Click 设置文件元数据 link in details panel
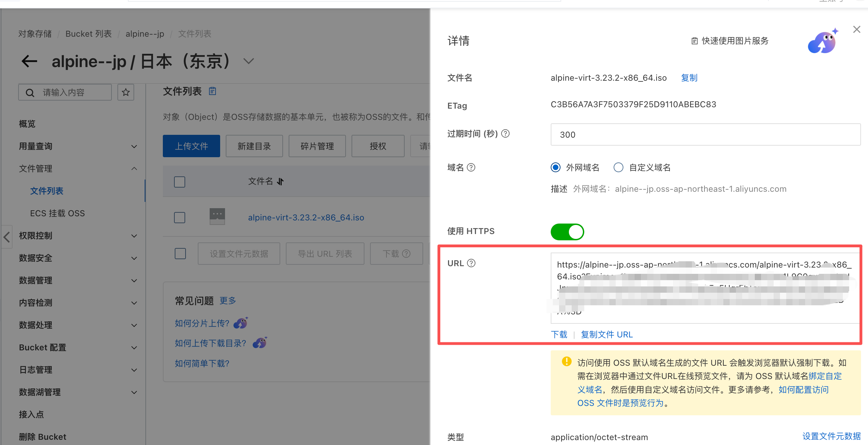The image size is (868, 445). coord(832,436)
